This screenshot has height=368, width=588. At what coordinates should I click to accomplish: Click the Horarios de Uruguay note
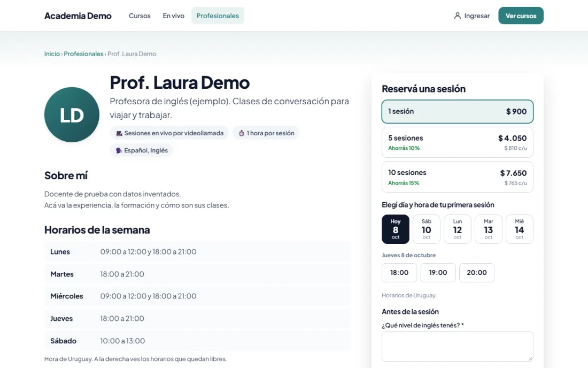pyautogui.click(x=409, y=295)
